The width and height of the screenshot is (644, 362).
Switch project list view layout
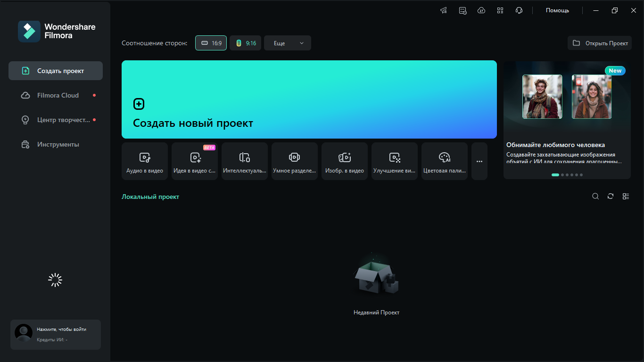pos(626,197)
